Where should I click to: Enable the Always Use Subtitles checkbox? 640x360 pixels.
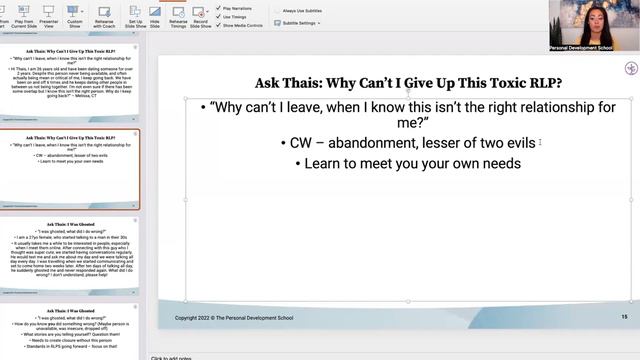tap(278, 11)
